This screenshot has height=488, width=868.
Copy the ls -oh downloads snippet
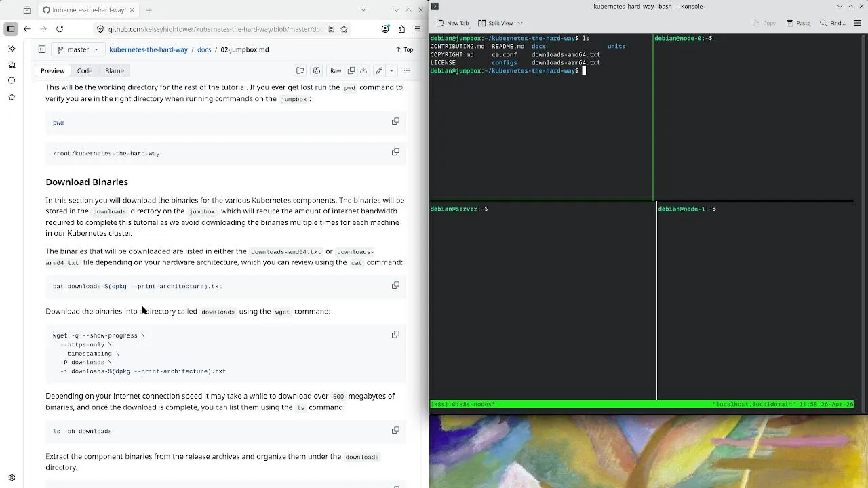coord(395,430)
